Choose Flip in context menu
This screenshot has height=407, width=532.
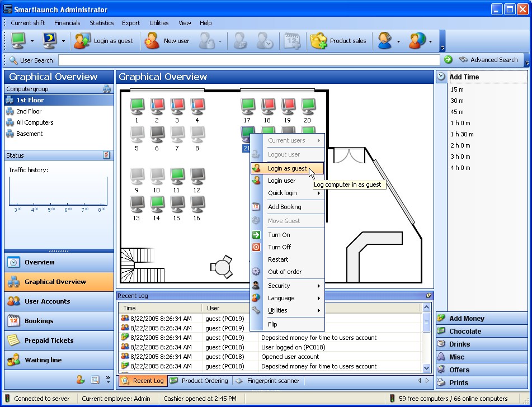pyautogui.click(x=287, y=324)
